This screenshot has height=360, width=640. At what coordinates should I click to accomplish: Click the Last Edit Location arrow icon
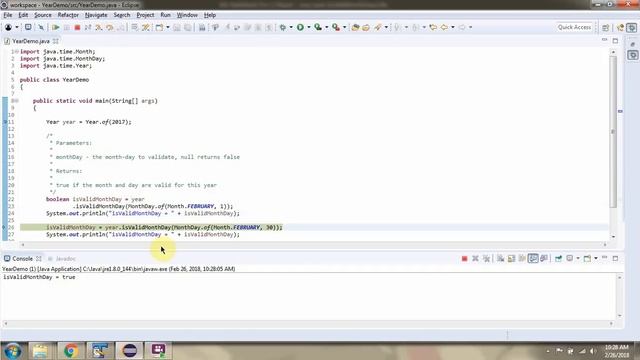433,27
